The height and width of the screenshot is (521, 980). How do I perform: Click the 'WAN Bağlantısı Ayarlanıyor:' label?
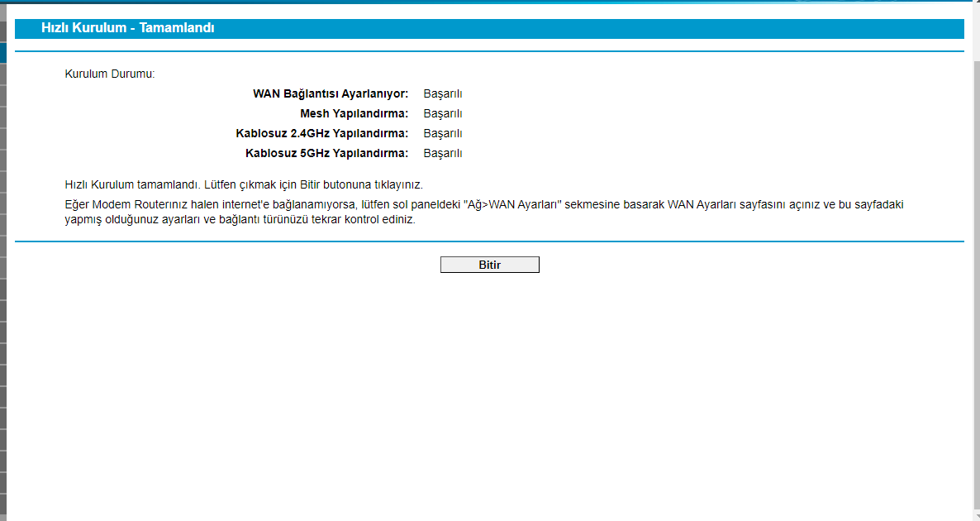[x=331, y=93]
